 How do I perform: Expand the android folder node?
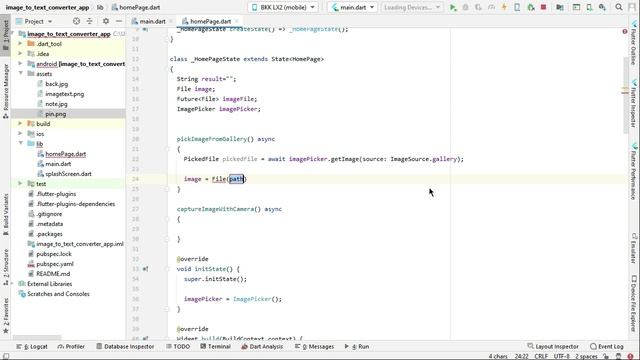click(20, 63)
